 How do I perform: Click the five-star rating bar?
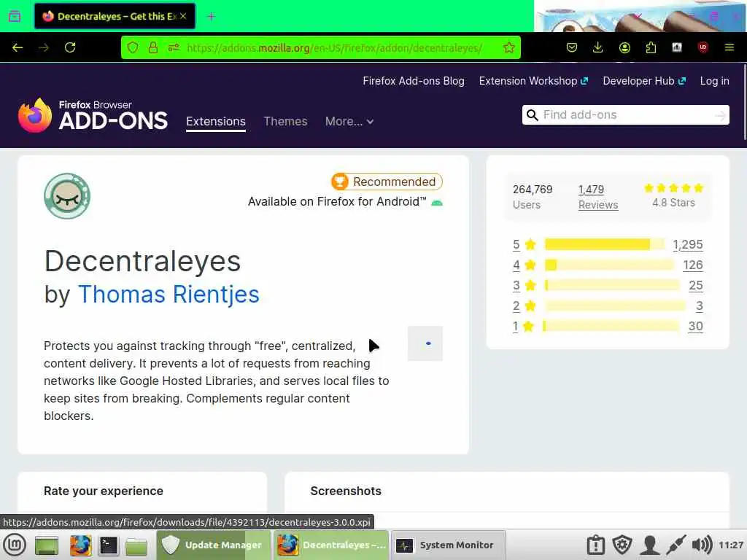tap(605, 244)
